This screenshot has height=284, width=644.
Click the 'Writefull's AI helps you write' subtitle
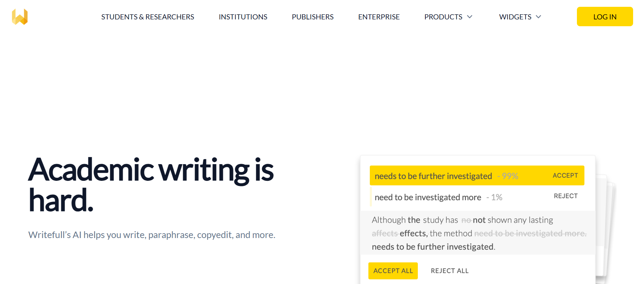pos(152,235)
